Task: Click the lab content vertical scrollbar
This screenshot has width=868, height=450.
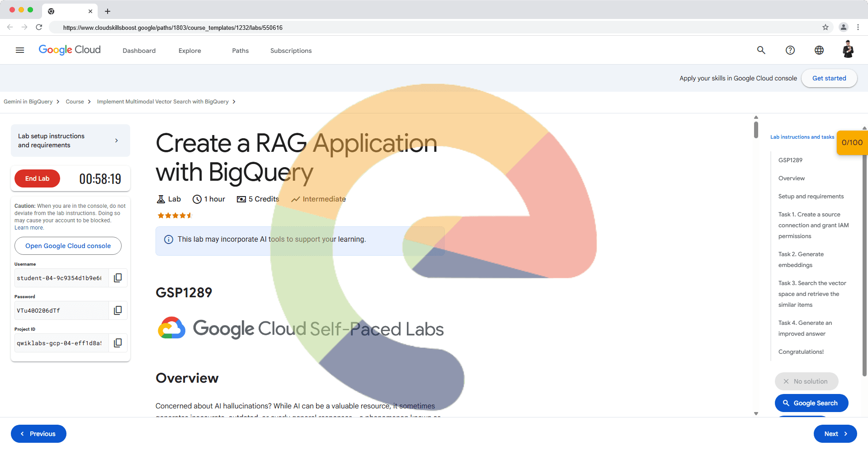Action: coord(756,130)
